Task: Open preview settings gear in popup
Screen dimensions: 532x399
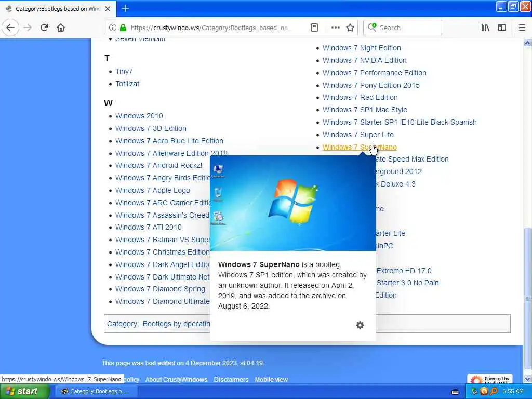Action: coord(360,325)
